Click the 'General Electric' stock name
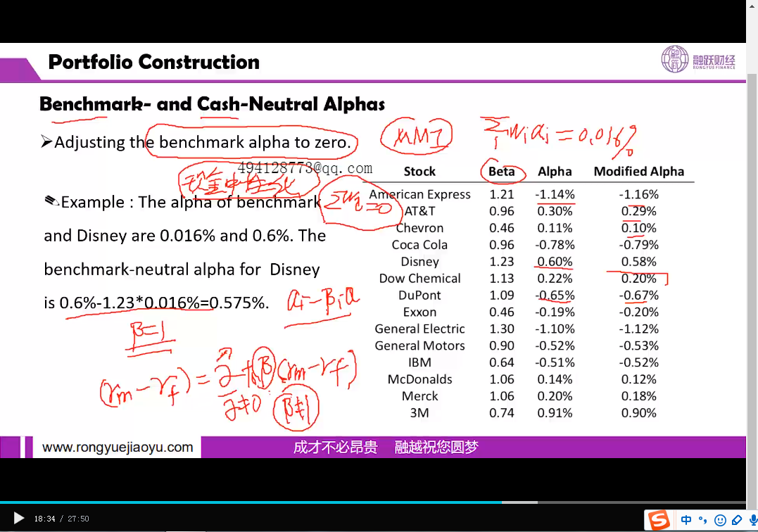 point(419,329)
